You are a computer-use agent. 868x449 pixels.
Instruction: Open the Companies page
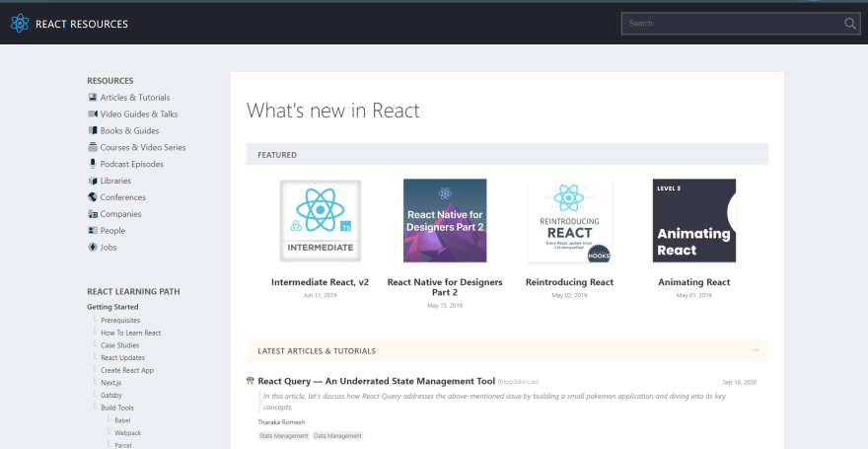click(x=120, y=214)
